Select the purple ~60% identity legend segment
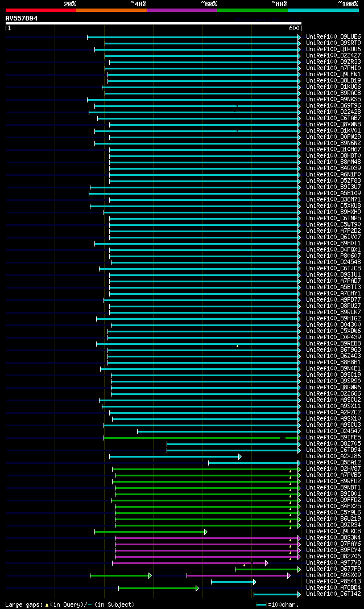This screenshot has height=609, width=364. tap(182, 10)
